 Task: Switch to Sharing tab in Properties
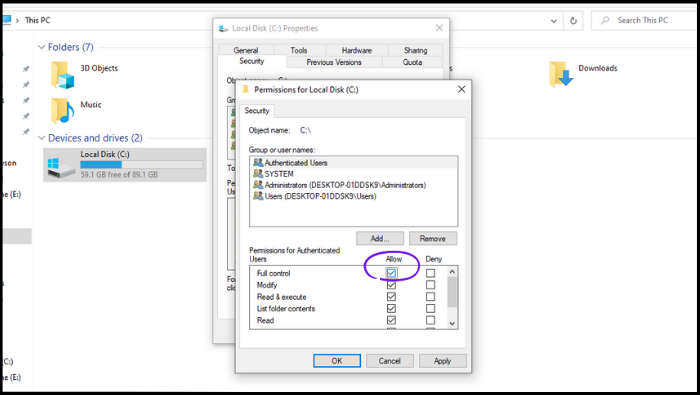pyautogui.click(x=416, y=50)
